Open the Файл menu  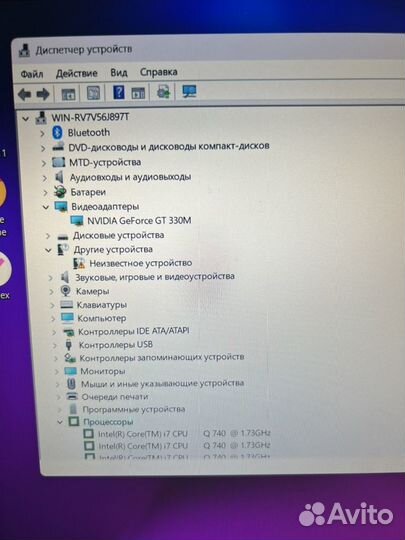tap(32, 74)
